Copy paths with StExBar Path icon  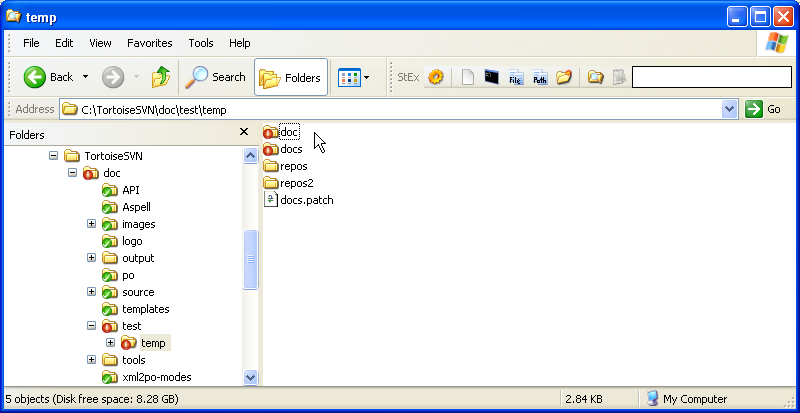tap(540, 77)
